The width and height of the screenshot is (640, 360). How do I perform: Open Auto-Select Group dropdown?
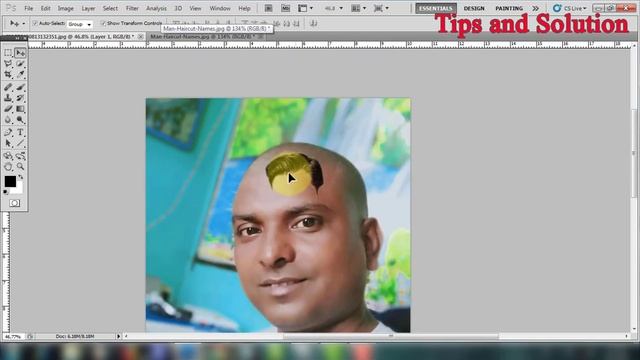79,24
